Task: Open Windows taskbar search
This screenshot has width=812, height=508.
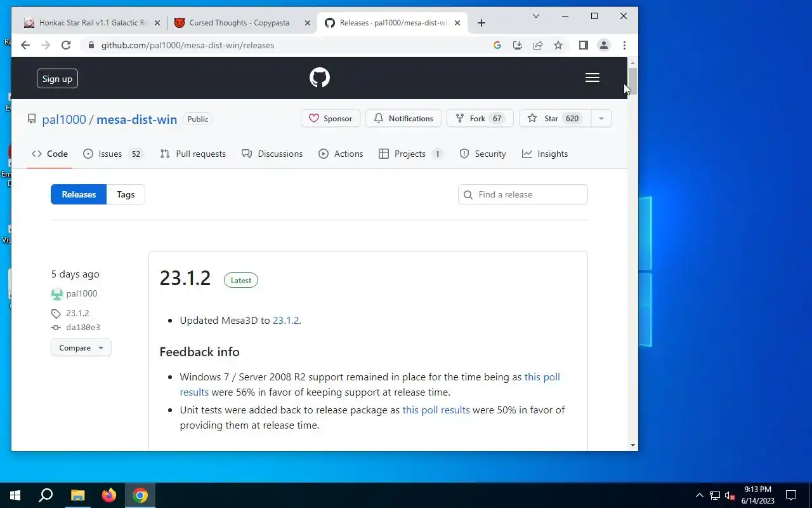Action: pos(46,495)
